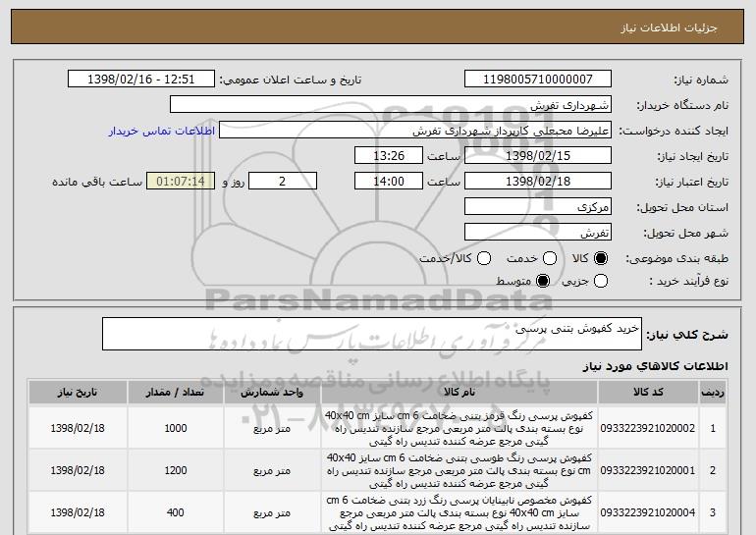The image size is (756, 535).
Task: Open the اطلاعات تماس خریدار link
Action: pyautogui.click(x=162, y=131)
